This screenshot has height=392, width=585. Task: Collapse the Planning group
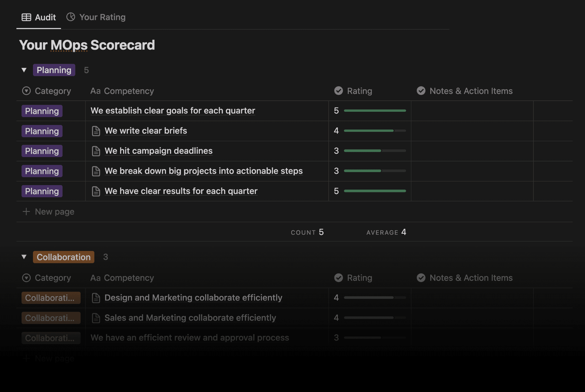point(24,70)
